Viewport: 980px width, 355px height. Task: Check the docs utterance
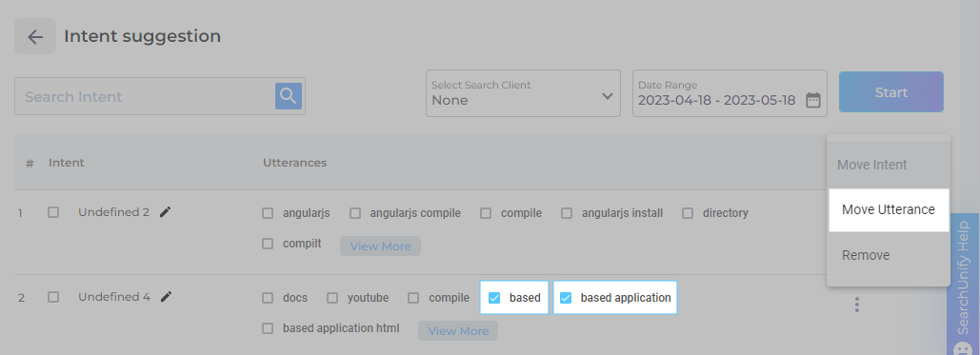click(268, 298)
